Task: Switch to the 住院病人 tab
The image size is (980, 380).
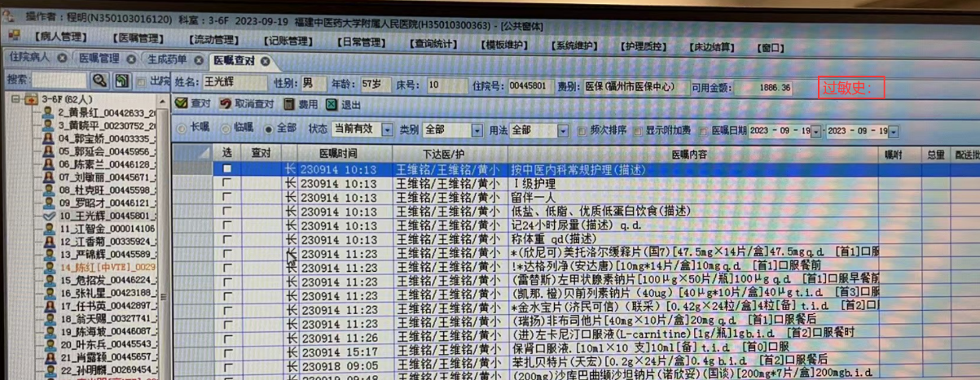Action: [29, 58]
